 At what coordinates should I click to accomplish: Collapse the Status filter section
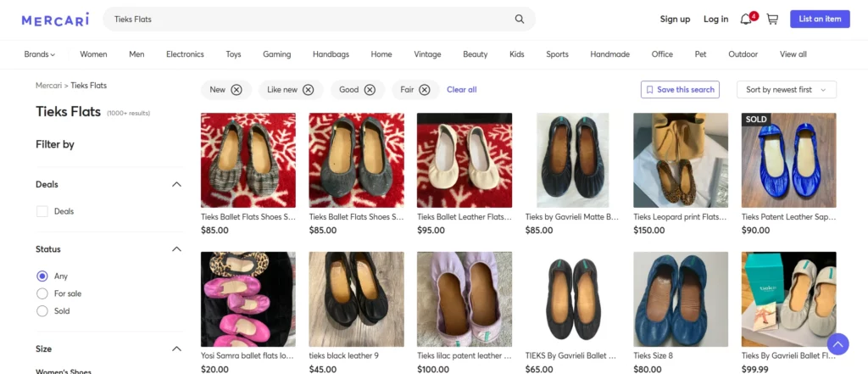click(x=176, y=249)
